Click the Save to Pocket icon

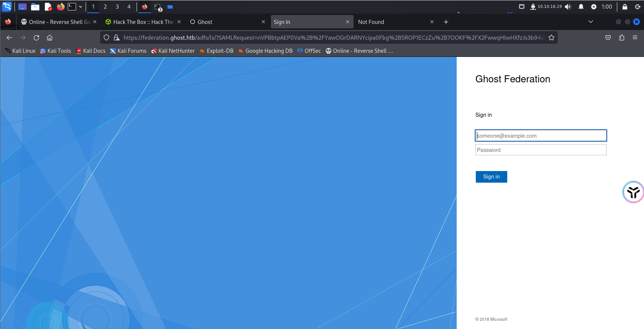coord(608,37)
